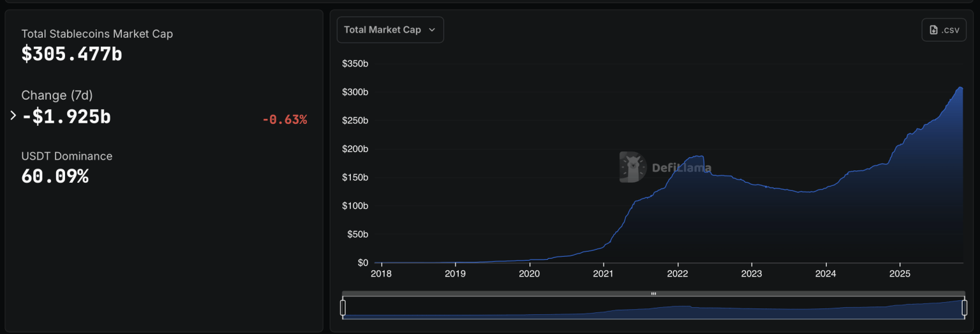Click the DefiLlama llama logo watermark
980x334 pixels.
pos(632,167)
